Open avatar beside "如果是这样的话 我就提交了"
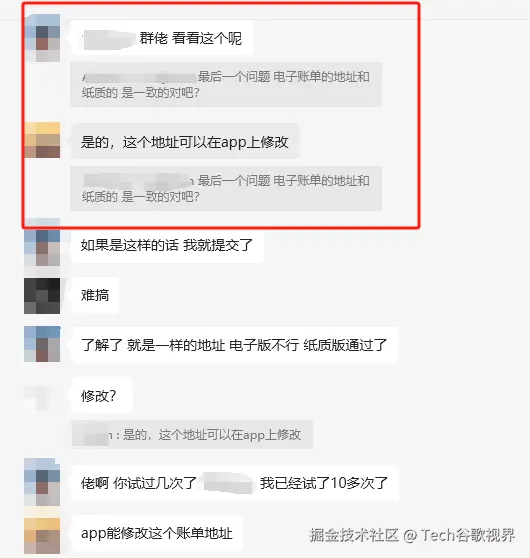Screen dimensions: 530x558 (x=42, y=243)
